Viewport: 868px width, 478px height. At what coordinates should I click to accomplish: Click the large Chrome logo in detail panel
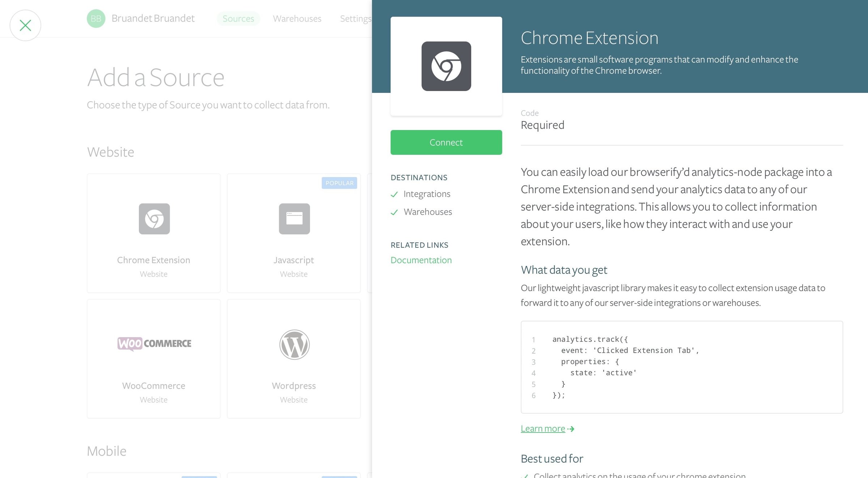tap(446, 66)
